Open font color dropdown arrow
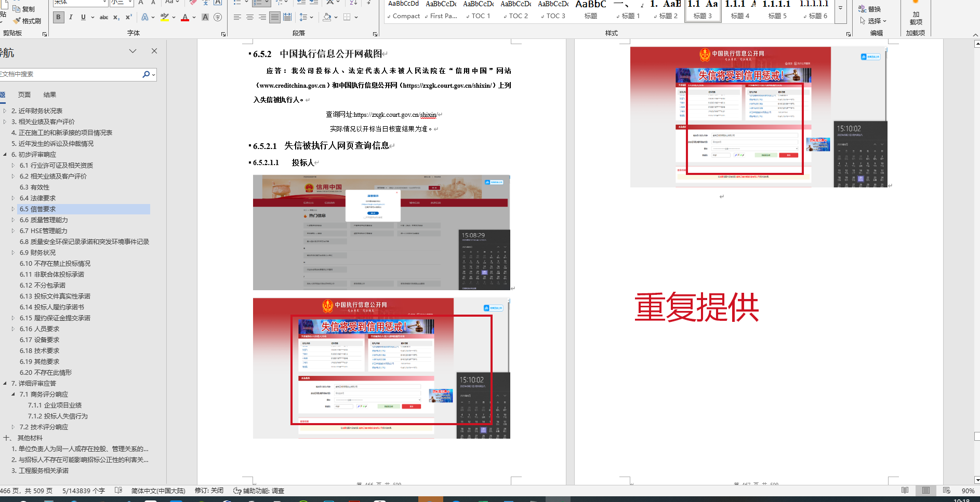 (194, 17)
